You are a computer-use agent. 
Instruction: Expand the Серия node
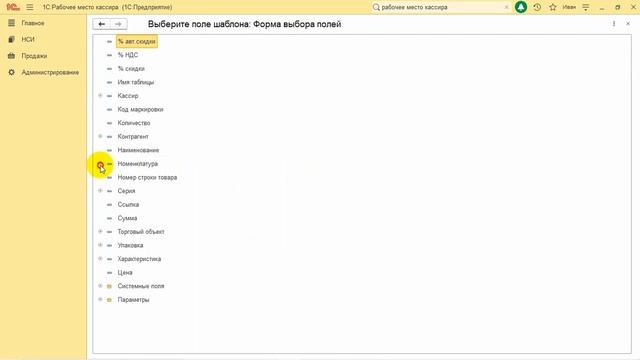(100, 191)
